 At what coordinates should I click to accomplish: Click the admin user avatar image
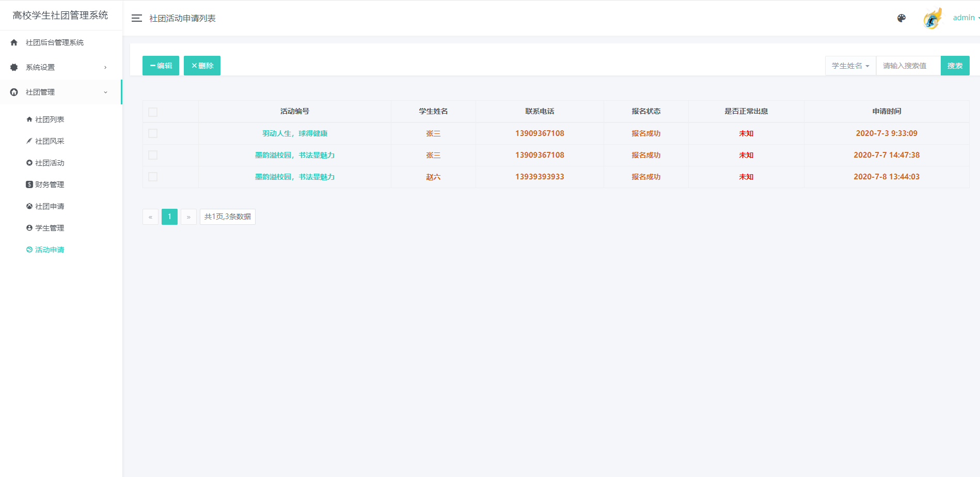click(932, 18)
